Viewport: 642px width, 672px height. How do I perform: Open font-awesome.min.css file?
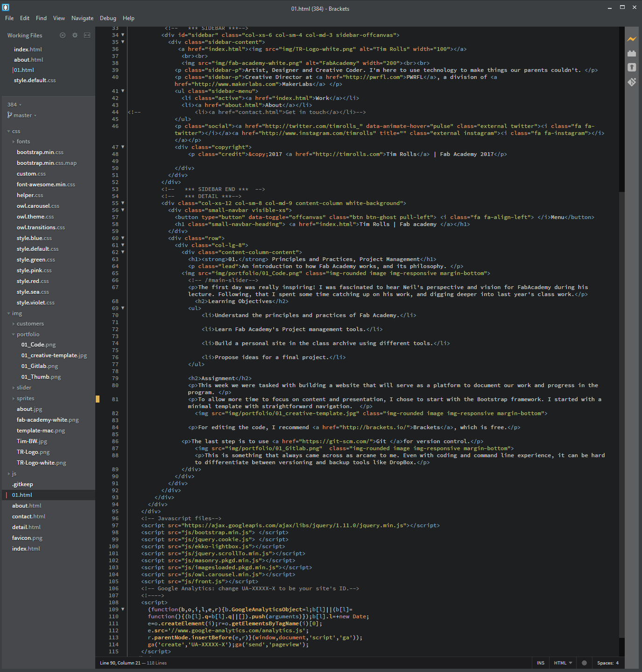tap(46, 184)
